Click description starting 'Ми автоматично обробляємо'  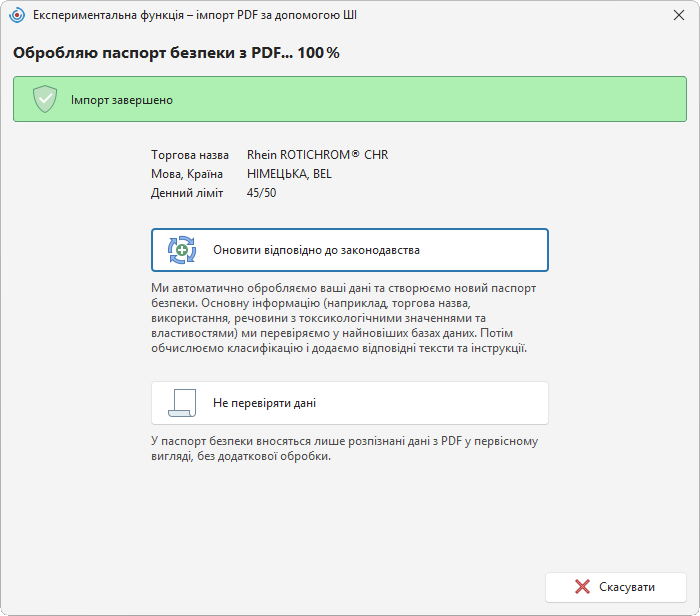coord(343,318)
